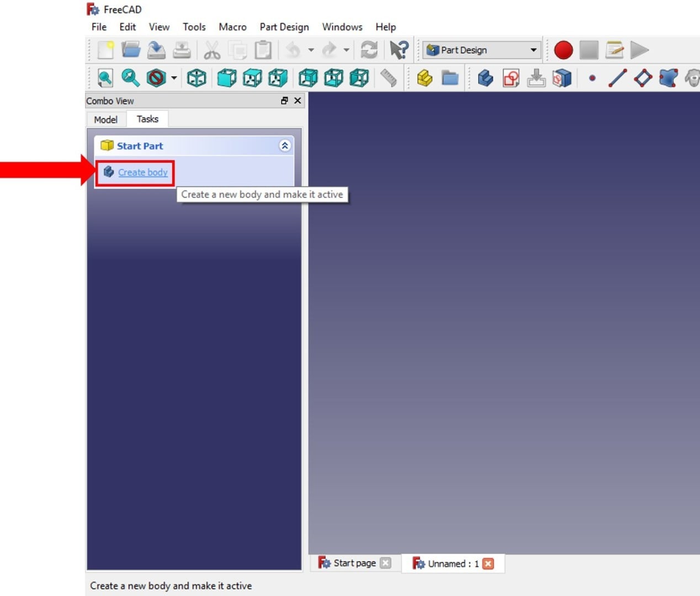Switch to Right view cube icon
700x596 pixels.
(278, 78)
